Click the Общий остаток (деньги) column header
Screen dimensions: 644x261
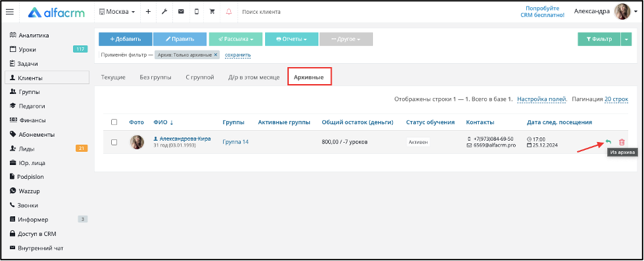pos(357,122)
